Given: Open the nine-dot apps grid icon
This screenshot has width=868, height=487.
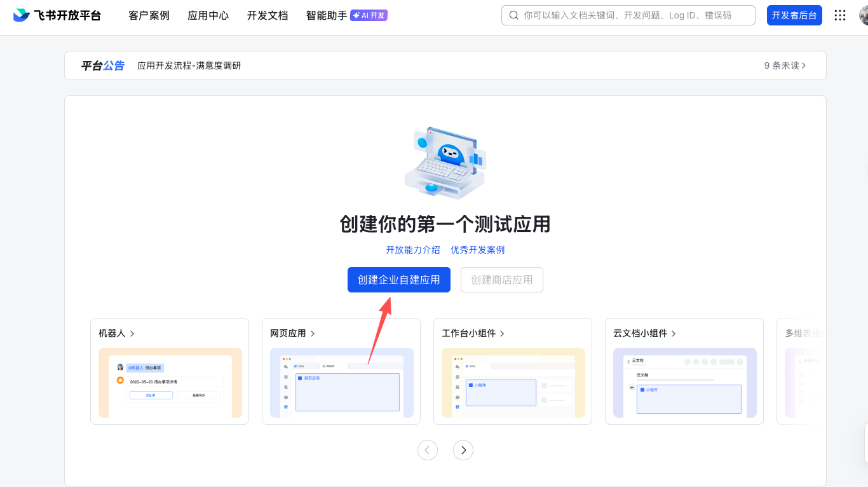Looking at the screenshot, I should [839, 15].
